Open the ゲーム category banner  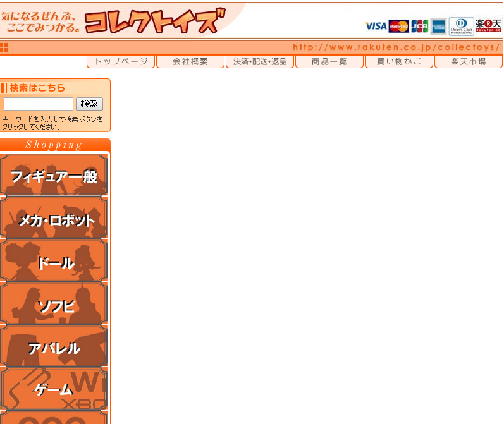pyautogui.click(x=54, y=389)
